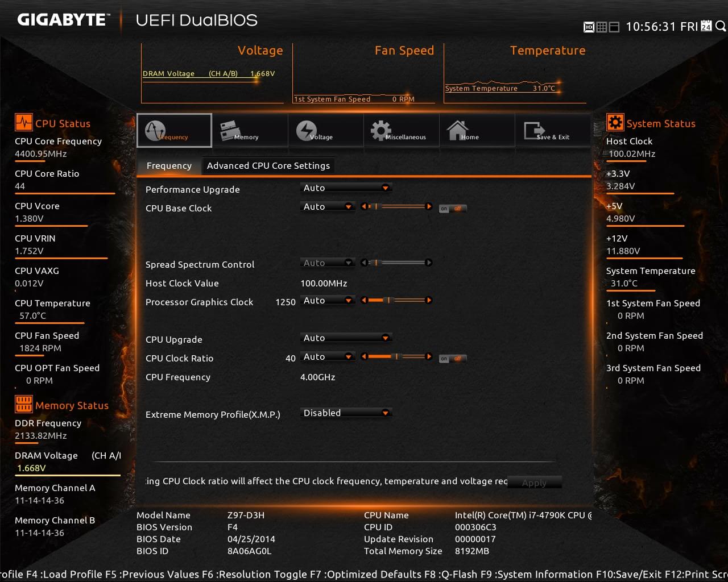This screenshot has width=728, height=582.
Task: Click the Apply button
Action: pyautogui.click(x=534, y=483)
